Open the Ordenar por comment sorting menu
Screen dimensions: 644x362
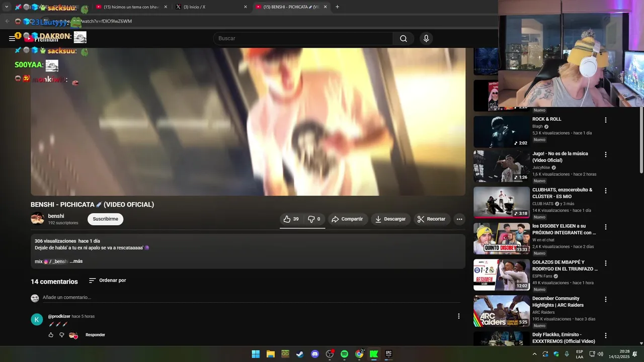108,281
